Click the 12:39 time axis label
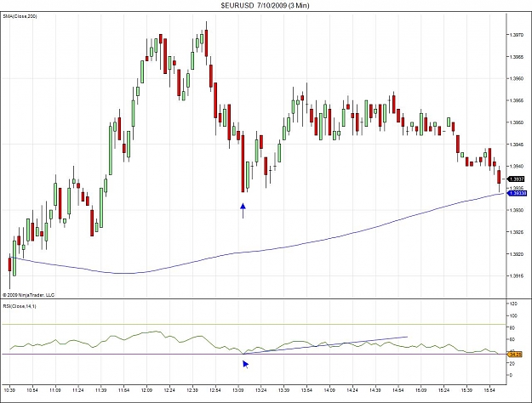Image resolution: width=532 pixels, height=403 pixels. (x=192, y=390)
